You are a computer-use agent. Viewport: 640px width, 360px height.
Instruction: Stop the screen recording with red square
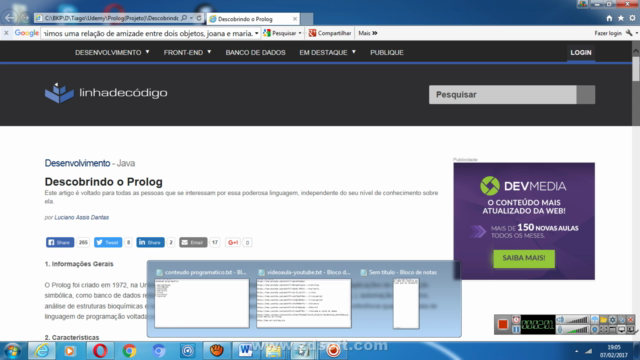(503, 324)
